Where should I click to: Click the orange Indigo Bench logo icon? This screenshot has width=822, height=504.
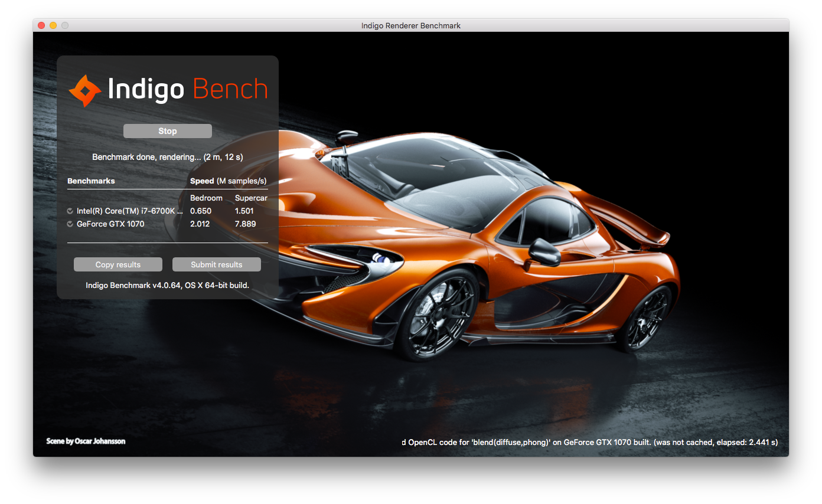[85, 91]
